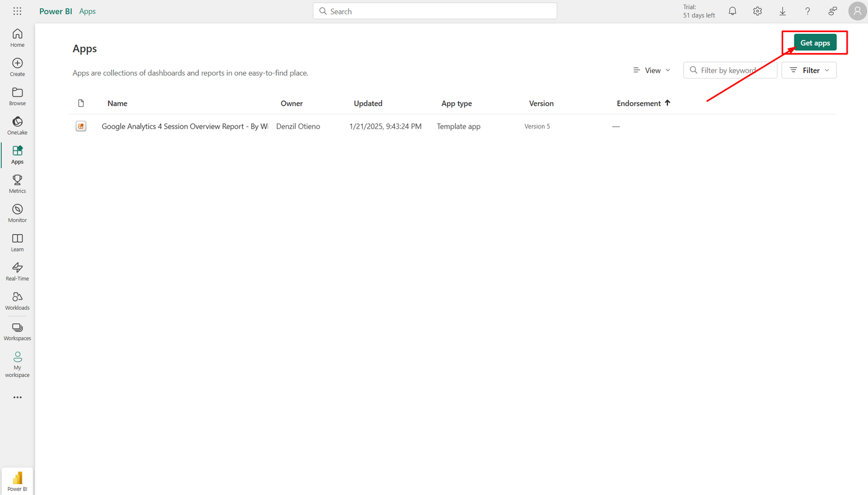
Task: Open Power BI Settings gear
Action: click(x=757, y=11)
